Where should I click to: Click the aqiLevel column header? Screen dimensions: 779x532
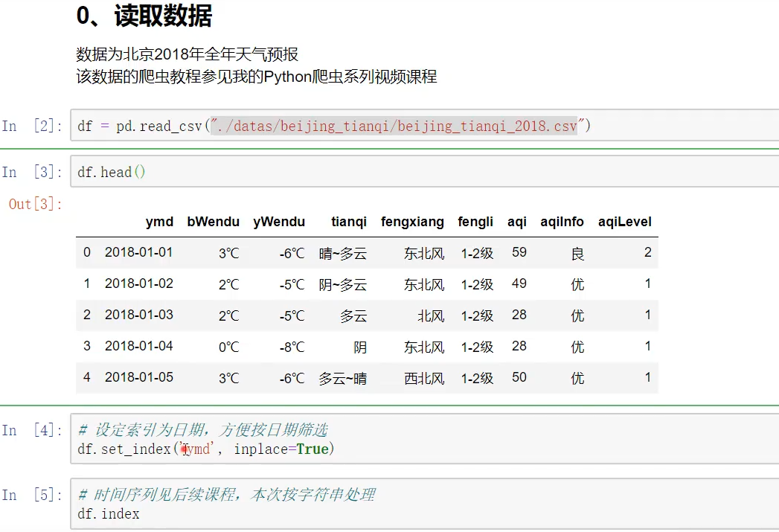pyautogui.click(x=624, y=222)
